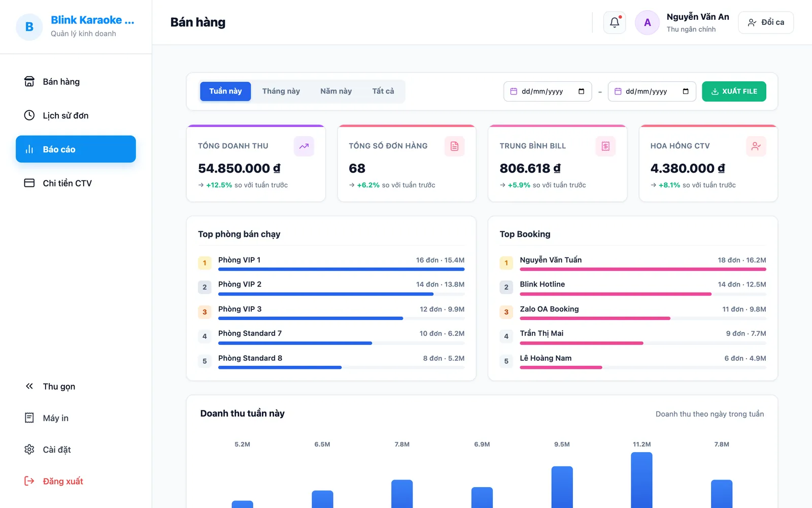The width and height of the screenshot is (812, 508).
Task: Open Máy in printer settings
Action: 76,418
